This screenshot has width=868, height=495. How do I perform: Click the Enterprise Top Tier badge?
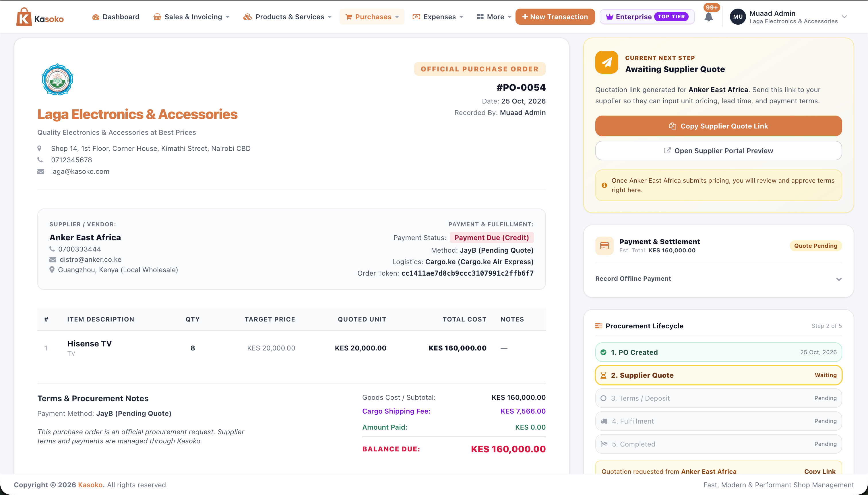coord(647,17)
